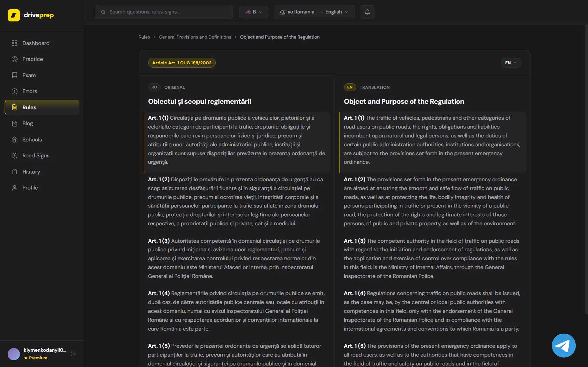This screenshot has height=367, width=588.
Task: Go to Dashboard in the sidebar
Action: point(42,43)
